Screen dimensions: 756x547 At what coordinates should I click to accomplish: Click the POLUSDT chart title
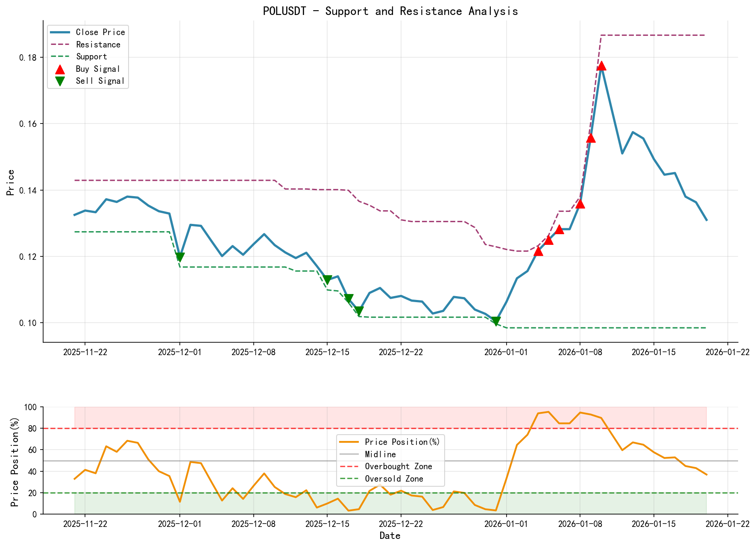(390, 11)
